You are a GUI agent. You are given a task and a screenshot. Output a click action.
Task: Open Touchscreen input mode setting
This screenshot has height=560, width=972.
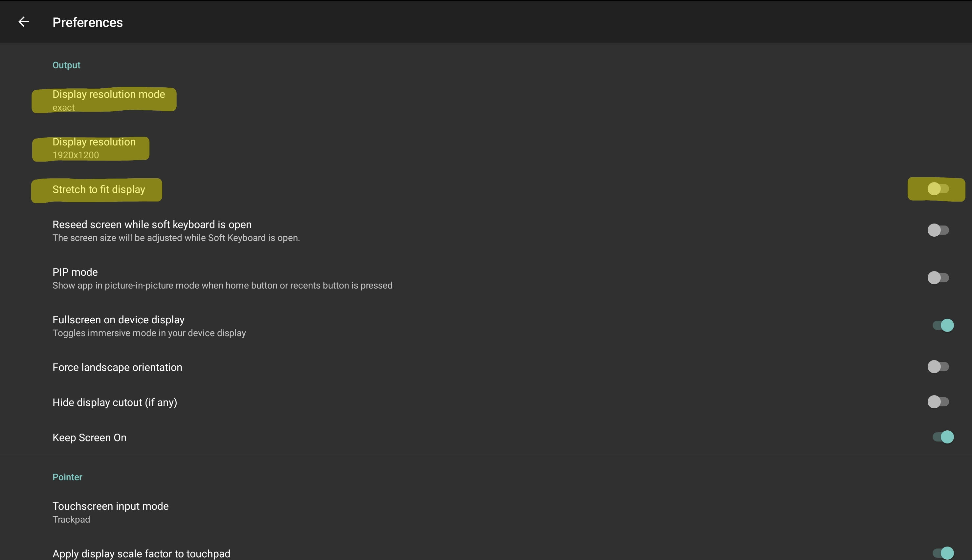pyautogui.click(x=486, y=512)
